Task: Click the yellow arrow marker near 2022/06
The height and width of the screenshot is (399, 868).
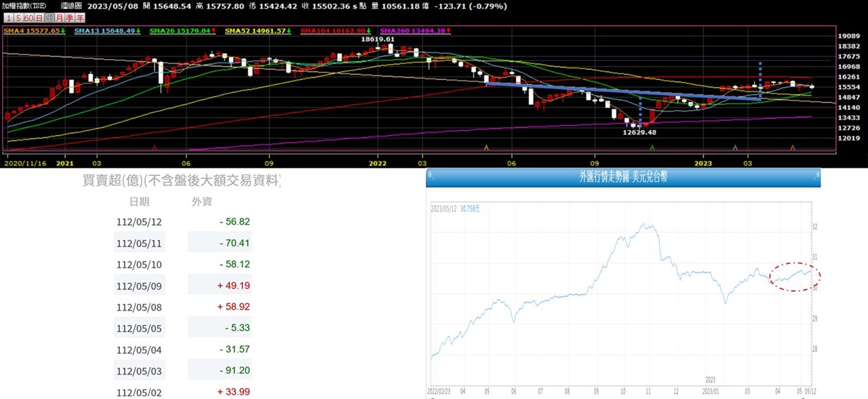Action: 486,147
